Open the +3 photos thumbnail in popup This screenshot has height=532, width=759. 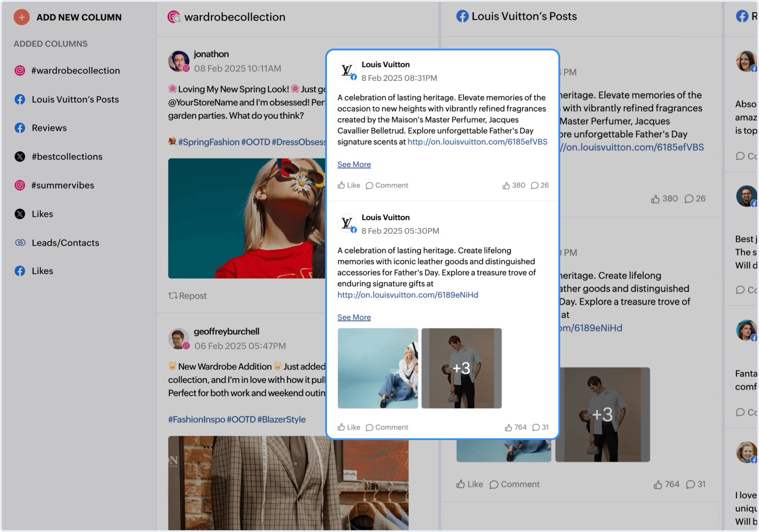click(x=462, y=368)
